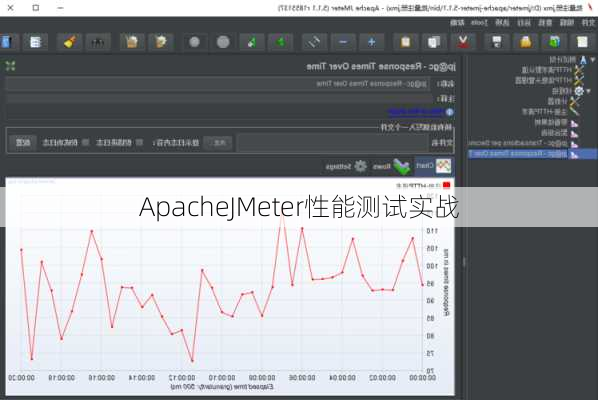This screenshot has width=598, height=400.
Task: Click the 配置 Configure button
Action: (x=23, y=143)
